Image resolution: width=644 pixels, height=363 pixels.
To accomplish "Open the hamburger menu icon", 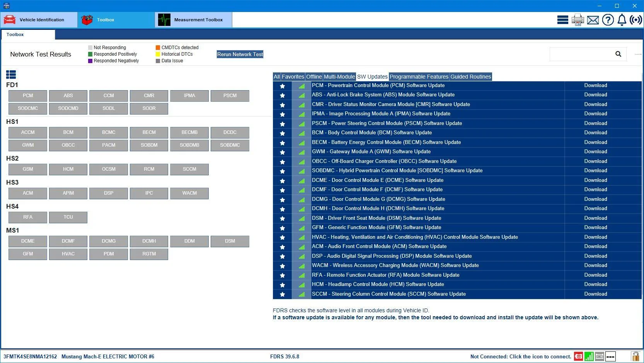I will click(x=562, y=20).
